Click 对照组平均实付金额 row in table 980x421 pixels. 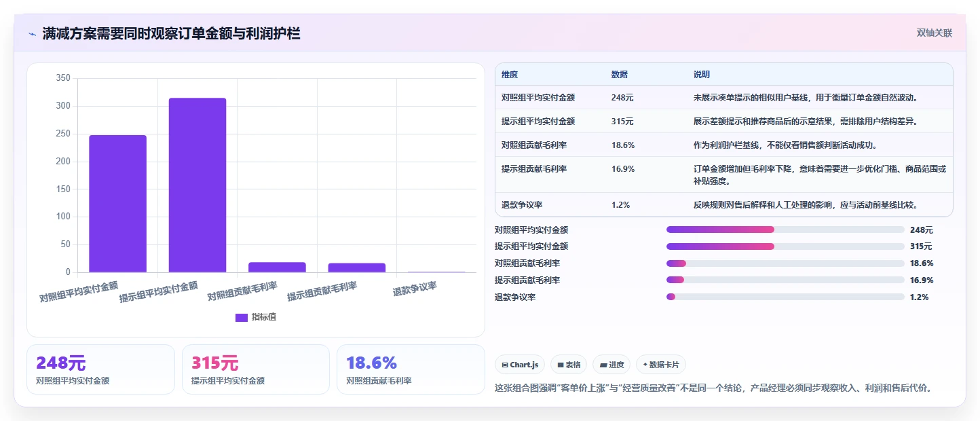(x=724, y=98)
